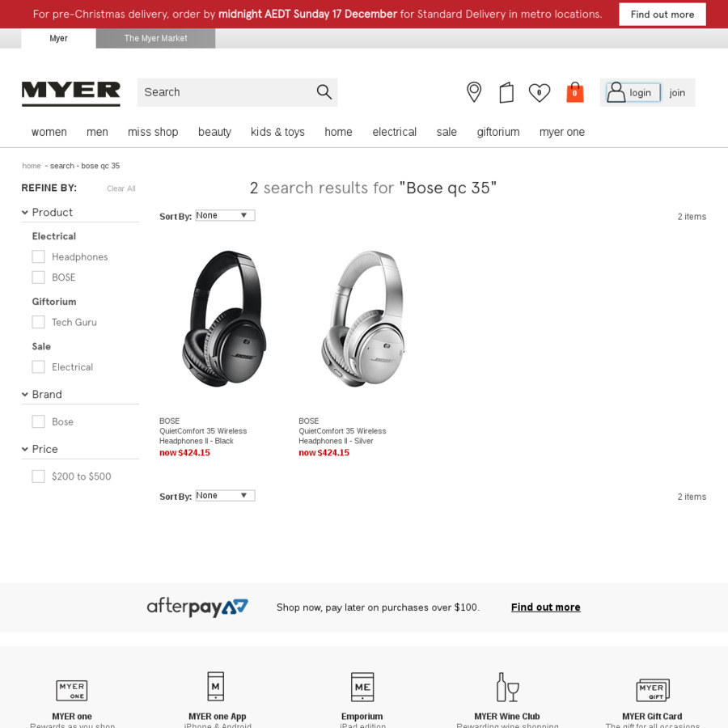
Task: Open the MYER Gift Card icon
Action: tap(652, 689)
